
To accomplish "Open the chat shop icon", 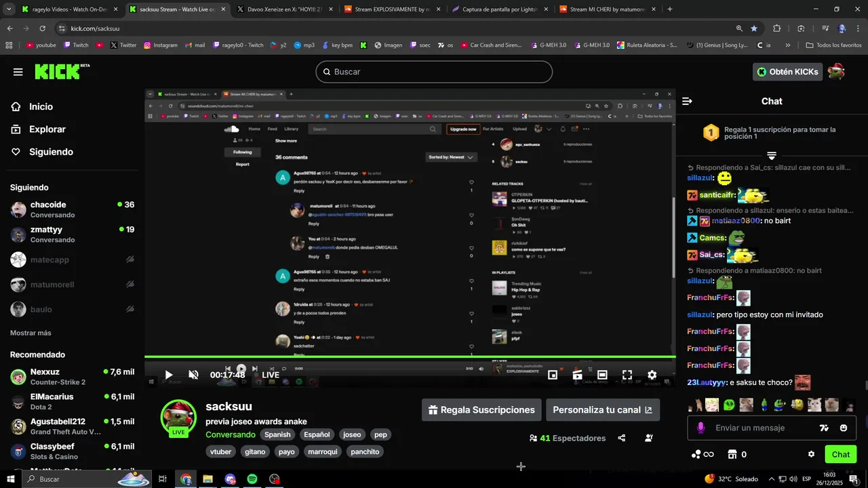I will [732, 454].
